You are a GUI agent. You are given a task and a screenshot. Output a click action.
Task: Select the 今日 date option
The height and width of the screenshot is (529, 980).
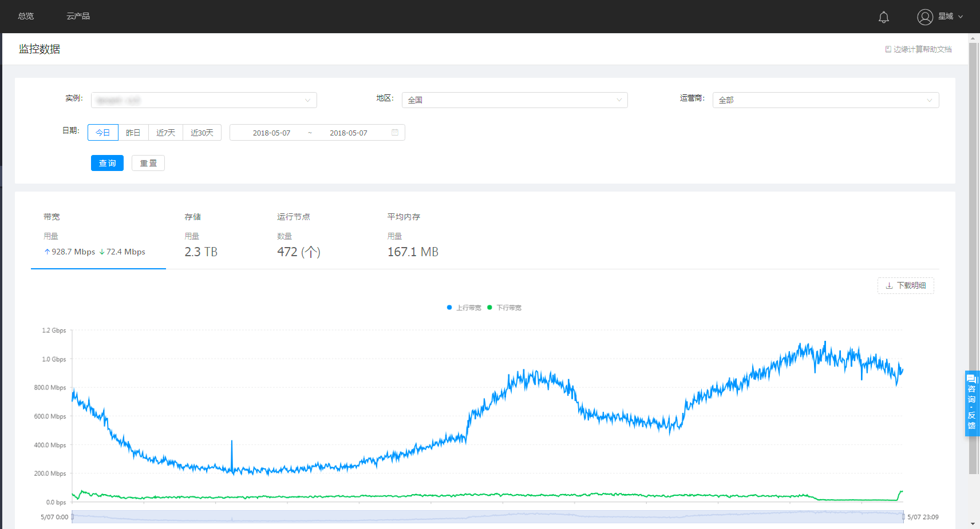[x=103, y=133]
